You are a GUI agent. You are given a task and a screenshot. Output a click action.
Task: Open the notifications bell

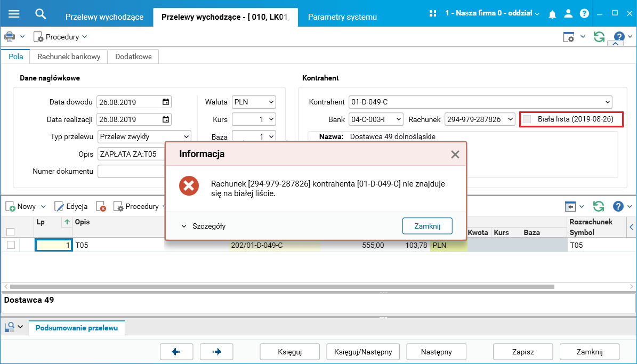[552, 14]
